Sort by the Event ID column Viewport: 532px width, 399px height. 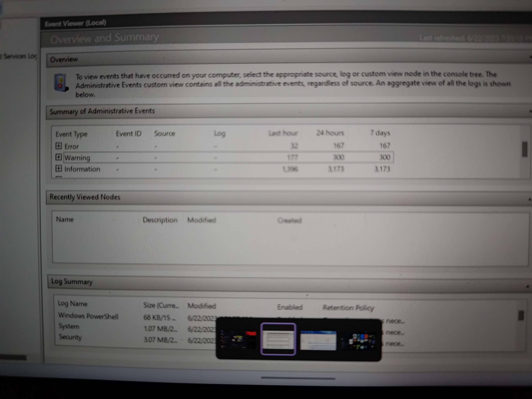click(128, 133)
